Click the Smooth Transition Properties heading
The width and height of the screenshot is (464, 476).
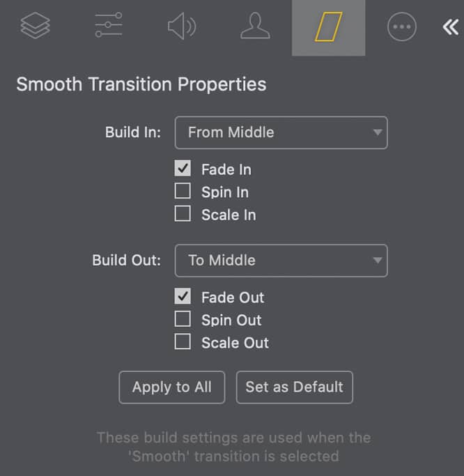(141, 84)
